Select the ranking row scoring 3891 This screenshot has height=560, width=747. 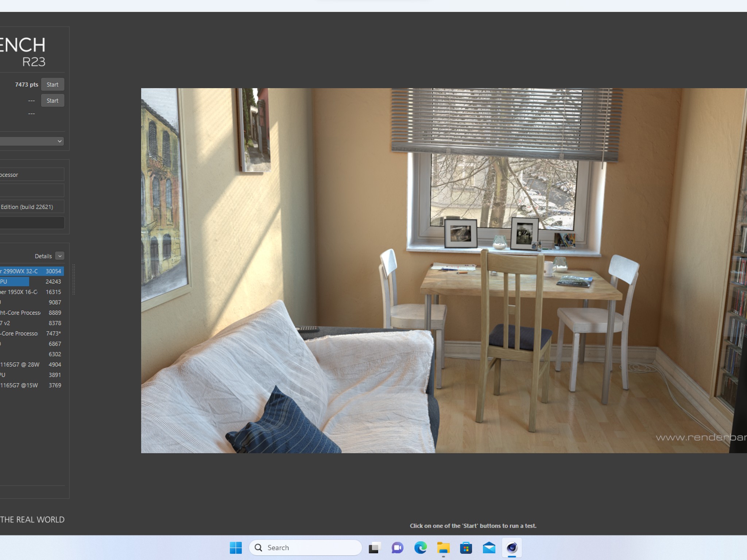pyautogui.click(x=32, y=375)
